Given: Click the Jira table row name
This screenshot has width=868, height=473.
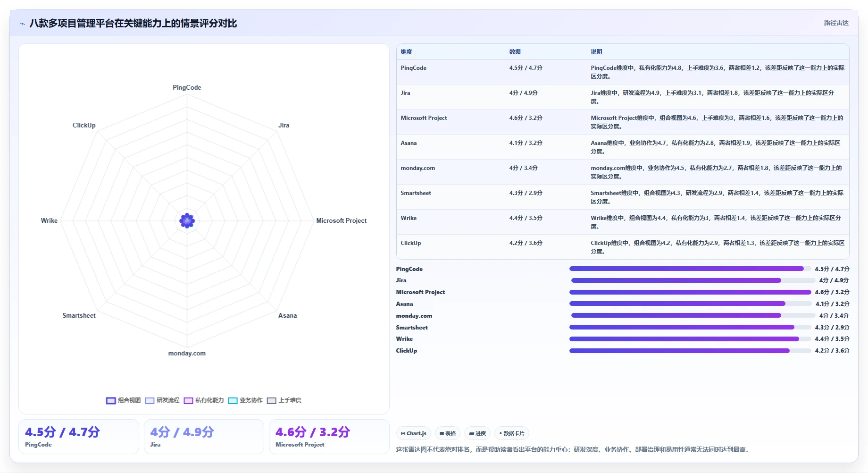Looking at the screenshot, I should [x=405, y=93].
